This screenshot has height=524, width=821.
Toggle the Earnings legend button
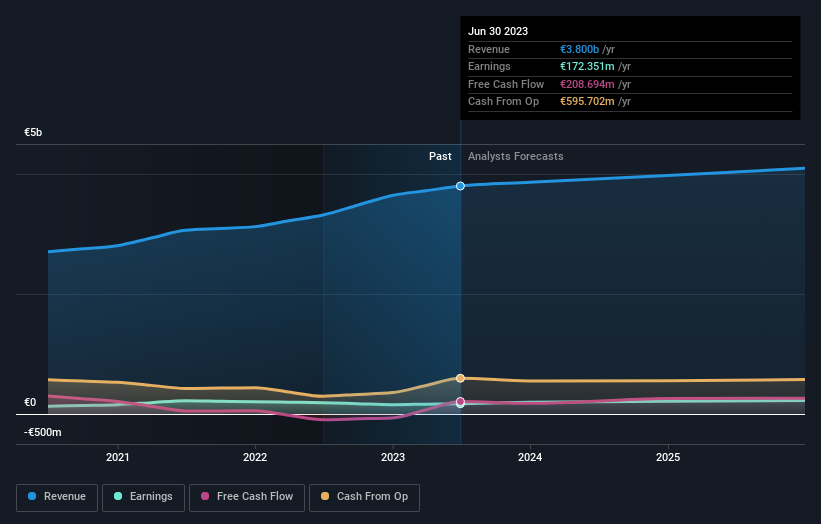[x=143, y=497]
